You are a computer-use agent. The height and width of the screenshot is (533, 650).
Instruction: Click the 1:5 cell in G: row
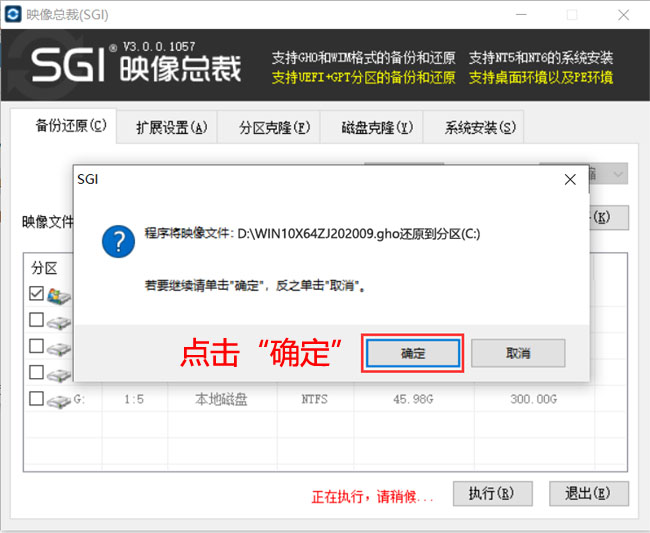pyautogui.click(x=134, y=399)
